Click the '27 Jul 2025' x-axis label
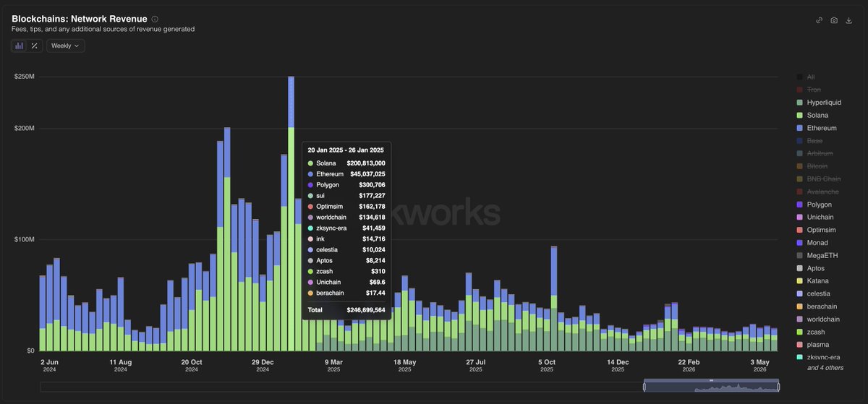The width and height of the screenshot is (868, 404). 476,365
